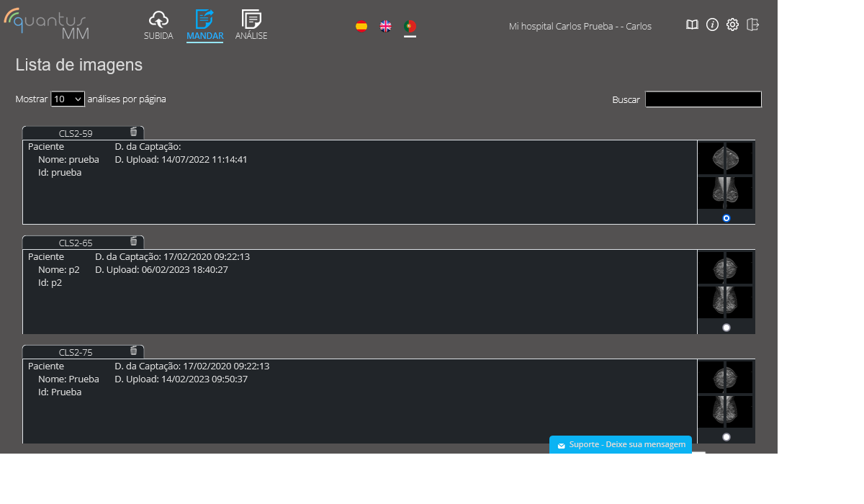The image size is (864, 504).
Task: Click 'Id: prueba' in CLS2-59
Action: pos(60,172)
